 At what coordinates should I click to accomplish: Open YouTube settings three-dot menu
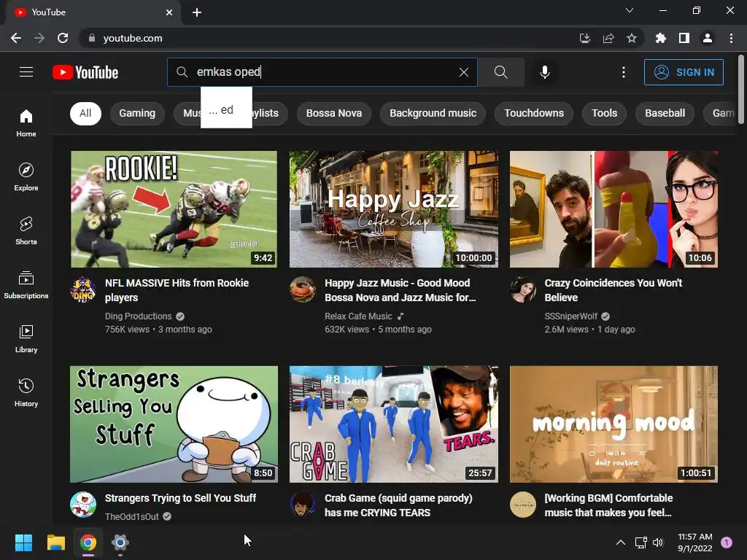click(624, 72)
